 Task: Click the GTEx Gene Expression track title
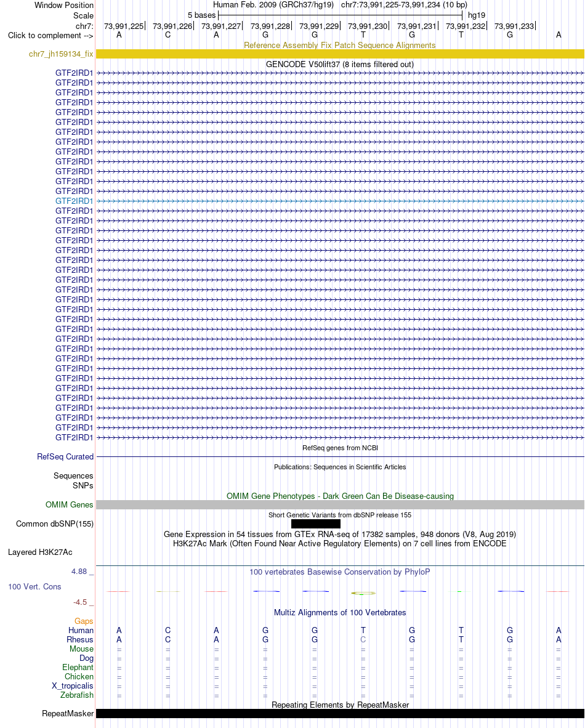tap(340, 535)
